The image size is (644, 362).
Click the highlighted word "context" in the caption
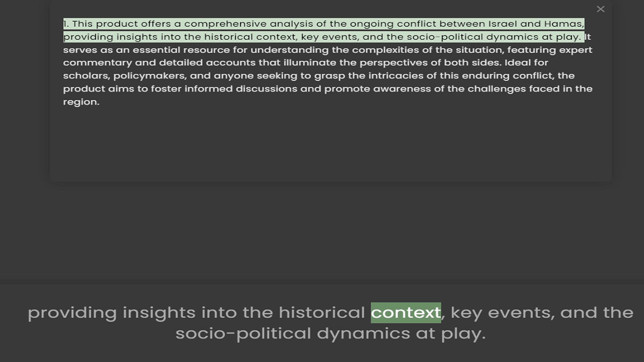[406, 313]
